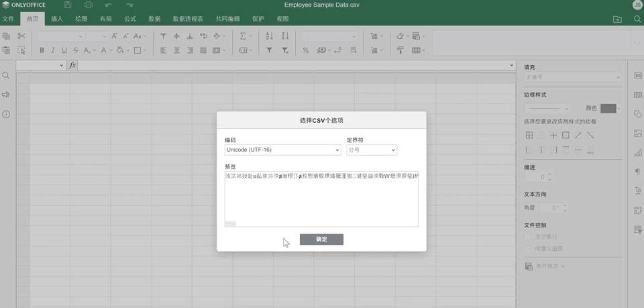Viewport: 644px width, 308px height.
Task: Click the Copy icon in toolbar
Action: coord(6,36)
